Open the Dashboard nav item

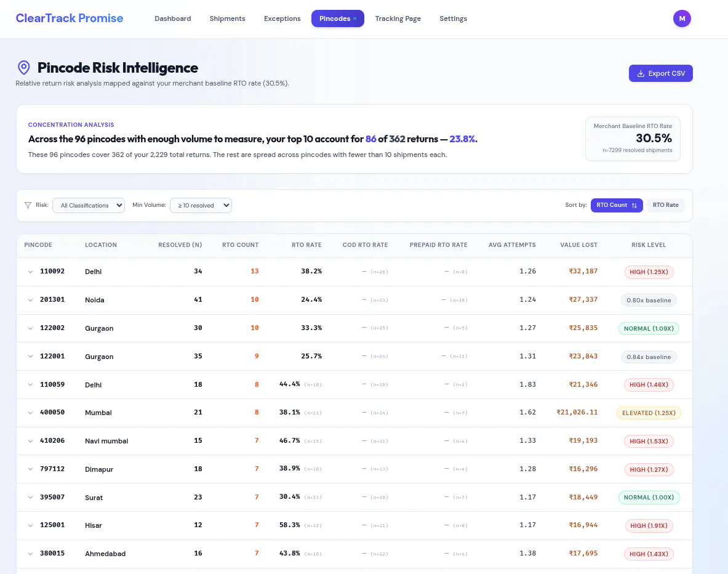tap(173, 18)
